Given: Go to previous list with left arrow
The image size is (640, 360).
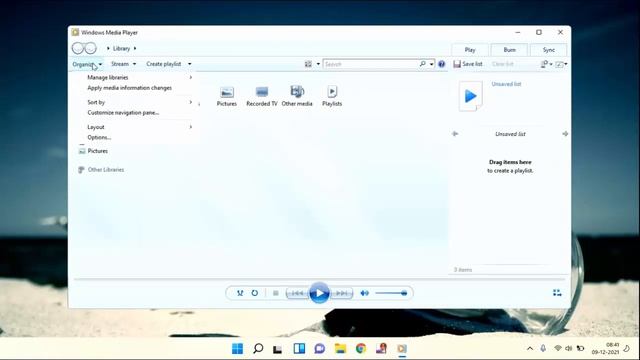Looking at the screenshot, I should 455,134.
